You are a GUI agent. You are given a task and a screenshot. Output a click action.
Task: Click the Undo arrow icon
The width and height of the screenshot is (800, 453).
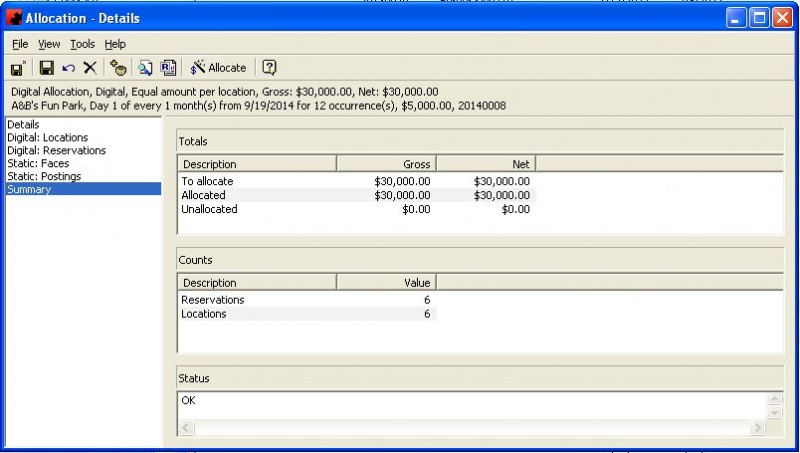(x=68, y=68)
